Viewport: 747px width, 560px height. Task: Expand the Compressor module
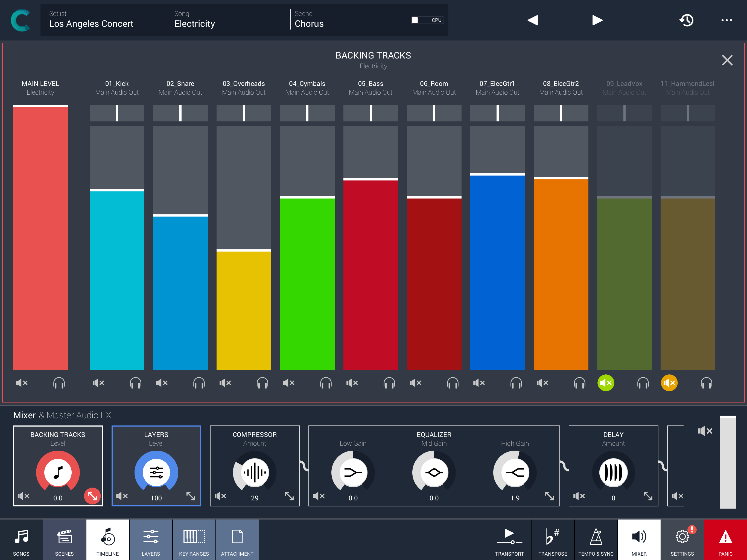(289, 496)
